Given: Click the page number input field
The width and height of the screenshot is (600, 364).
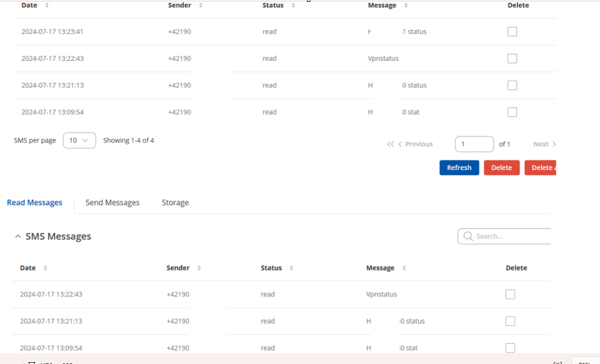Looking at the screenshot, I should tap(474, 144).
